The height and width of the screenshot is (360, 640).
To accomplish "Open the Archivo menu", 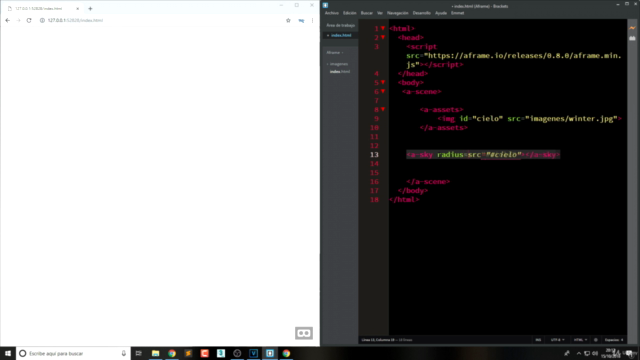I will click(332, 13).
